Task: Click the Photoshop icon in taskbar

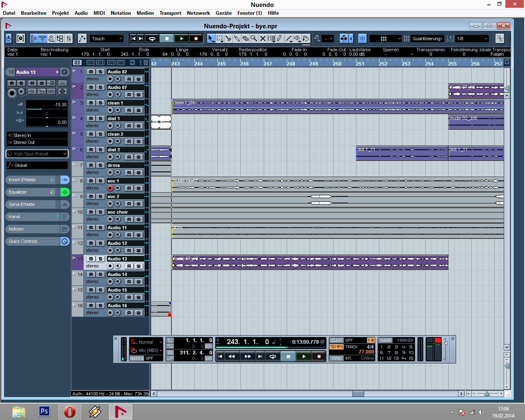Action: 44,411
